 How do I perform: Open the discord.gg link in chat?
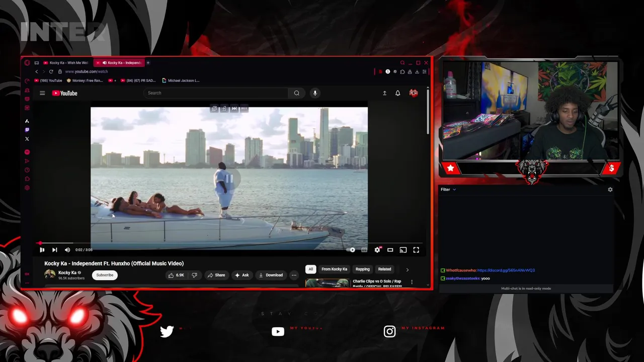coord(506,270)
